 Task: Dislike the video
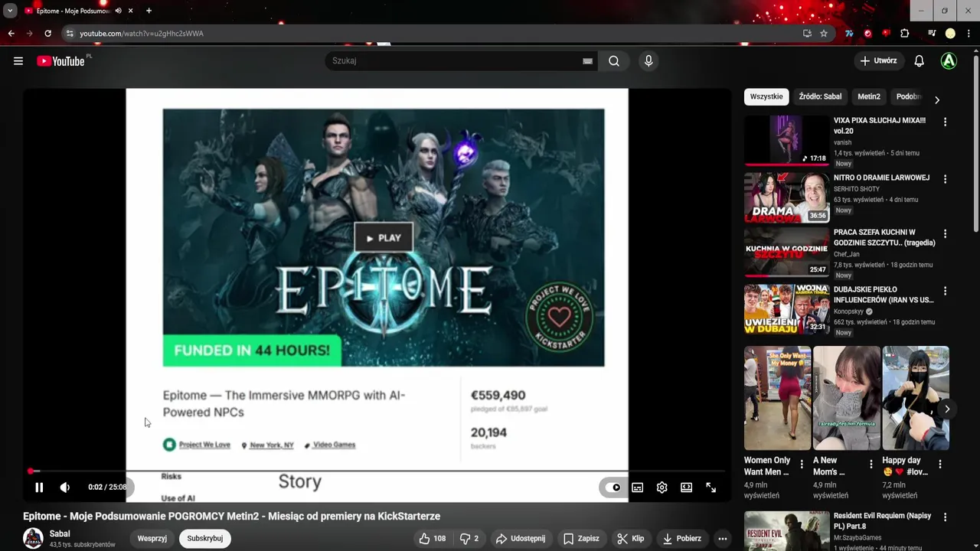tap(469, 539)
